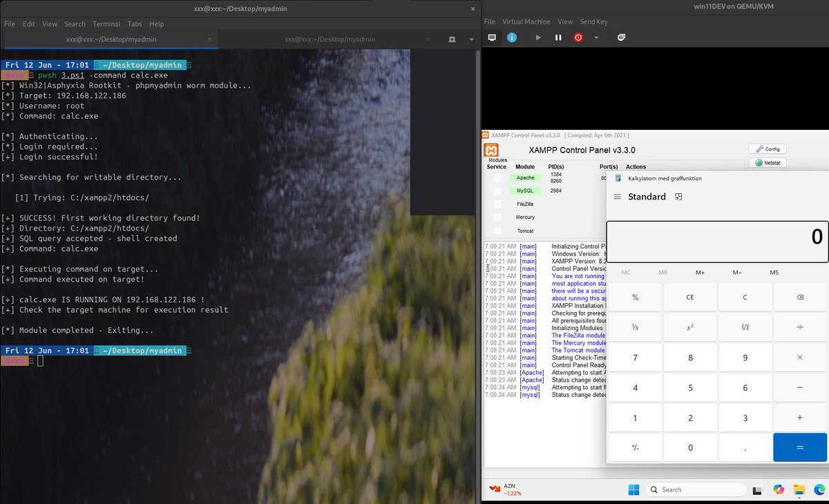The image size is (829, 504).
Task: Click calculator decimal point key
Action: pyautogui.click(x=745, y=447)
